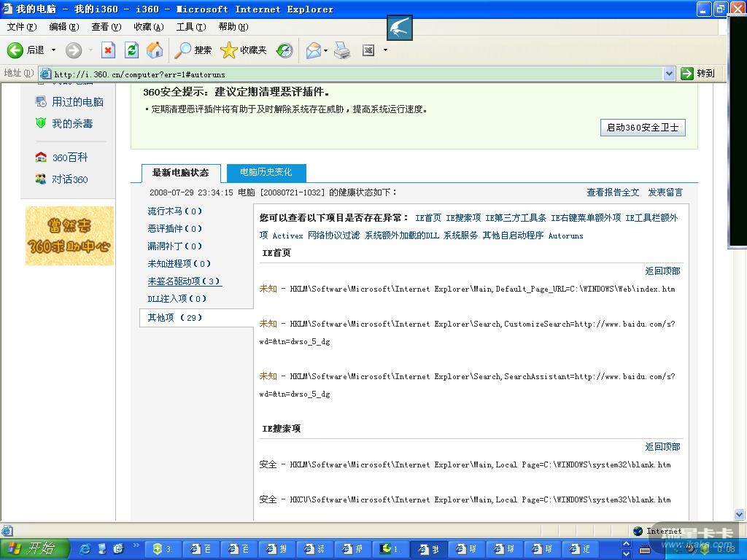The image size is (747, 560).
Task: Open the History clock icon
Action: pos(285,50)
